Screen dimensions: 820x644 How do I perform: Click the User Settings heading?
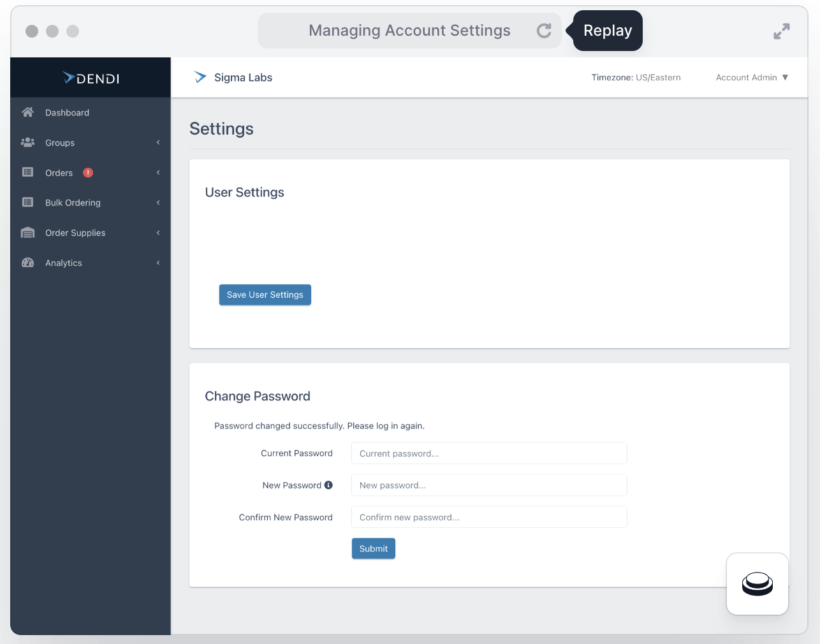coord(245,193)
